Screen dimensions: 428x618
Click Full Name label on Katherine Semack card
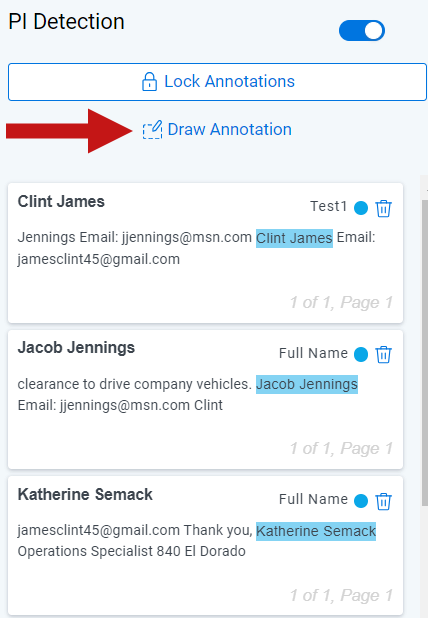(x=313, y=499)
